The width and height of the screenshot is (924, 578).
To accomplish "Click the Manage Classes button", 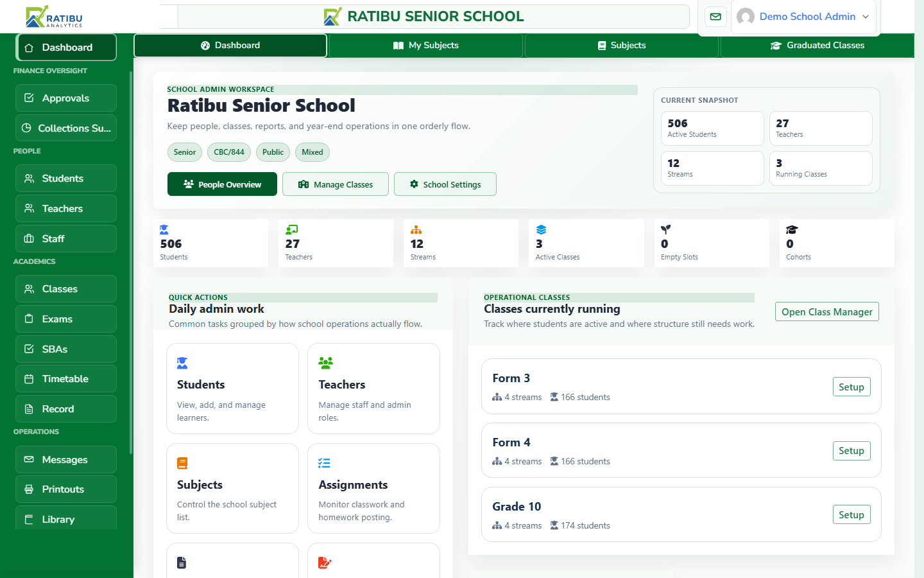I will [336, 184].
